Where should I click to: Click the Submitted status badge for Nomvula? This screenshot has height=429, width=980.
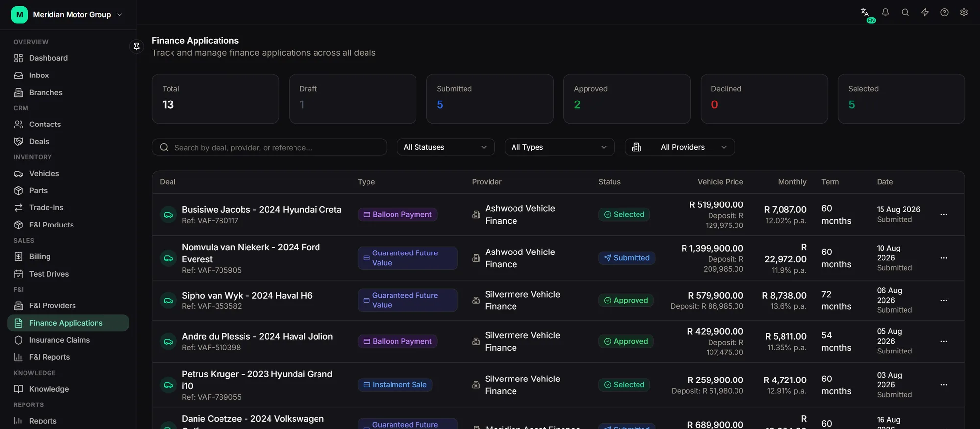627,258
